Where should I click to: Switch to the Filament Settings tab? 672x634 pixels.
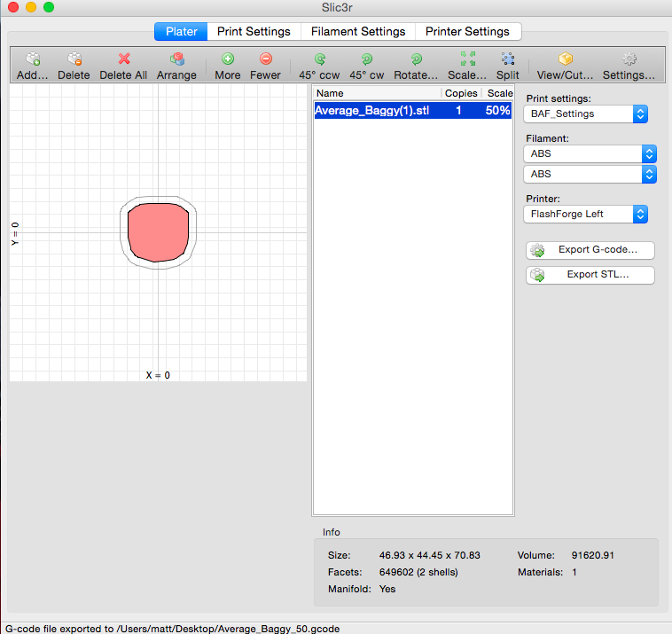point(358,31)
